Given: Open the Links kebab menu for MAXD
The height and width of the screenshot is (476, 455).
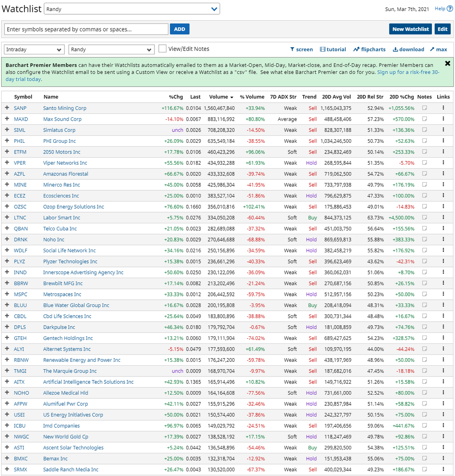Looking at the screenshot, I should pyautogui.click(x=443, y=119).
